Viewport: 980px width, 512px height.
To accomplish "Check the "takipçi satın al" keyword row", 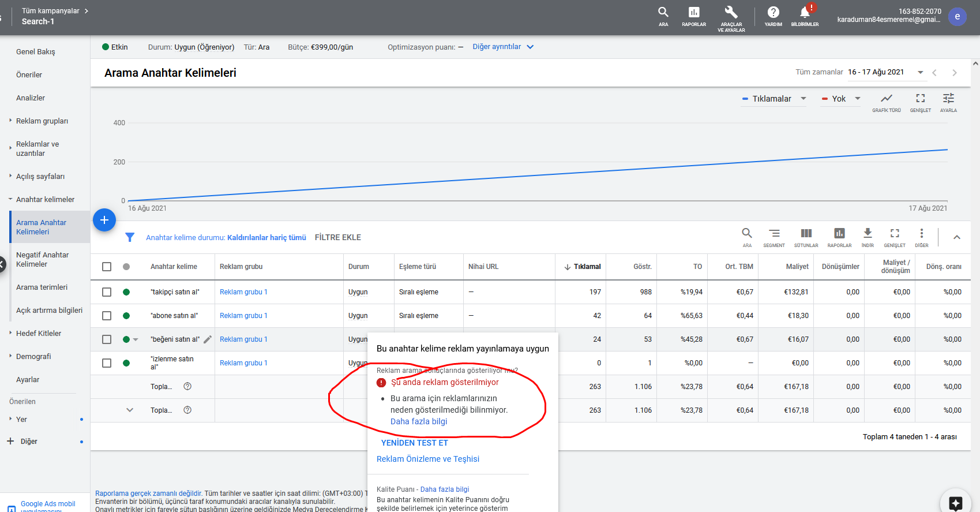I will pyautogui.click(x=107, y=292).
